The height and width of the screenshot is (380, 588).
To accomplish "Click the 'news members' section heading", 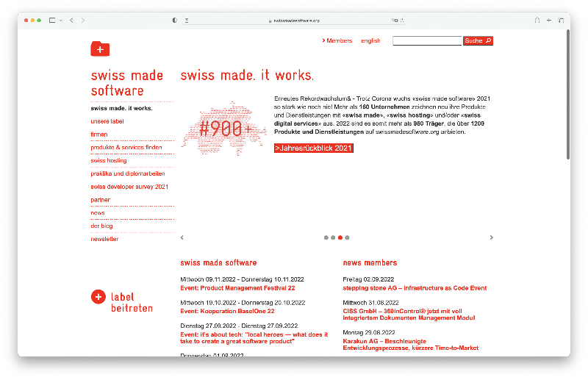I will pos(370,262).
